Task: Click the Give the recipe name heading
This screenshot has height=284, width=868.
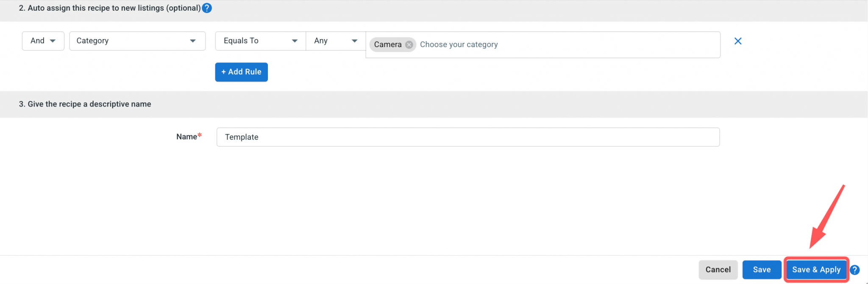Action: point(85,104)
